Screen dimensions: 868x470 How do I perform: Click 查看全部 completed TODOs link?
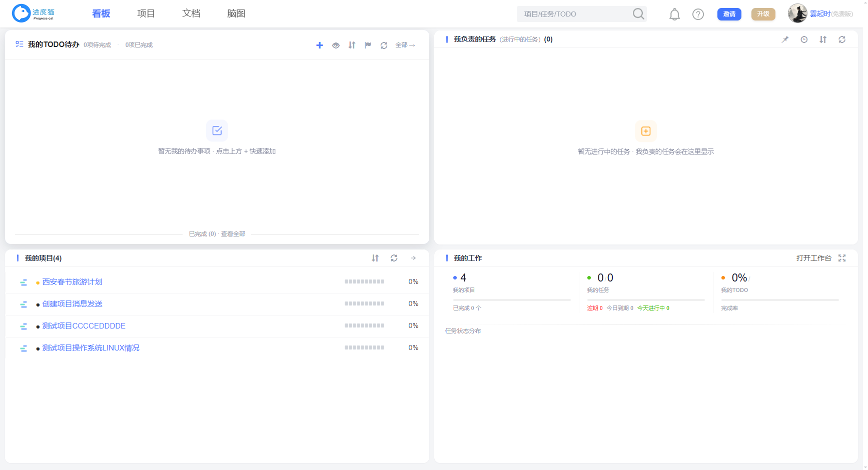pos(233,234)
